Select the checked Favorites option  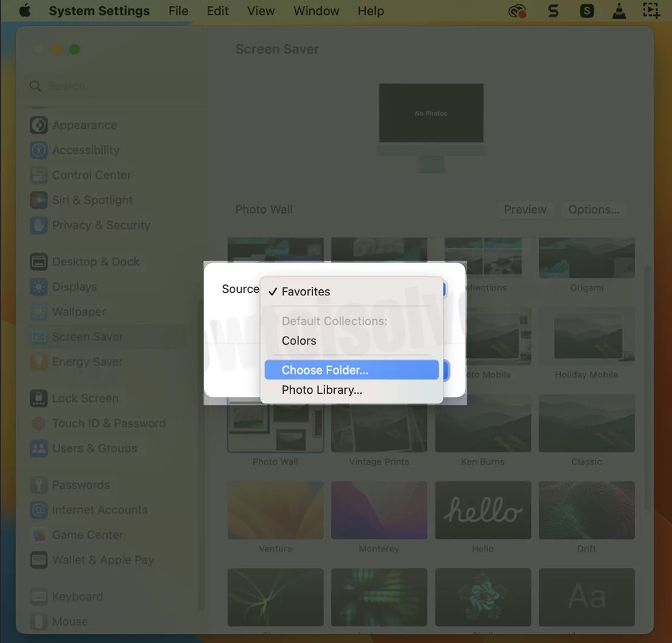pyautogui.click(x=306, y=292)
